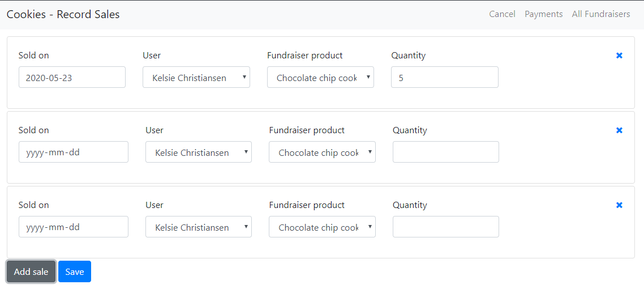Expand Fundraiser product dropdown in second row
The height and width of the screenshot is (293, 644).
(x=322, y=152)
